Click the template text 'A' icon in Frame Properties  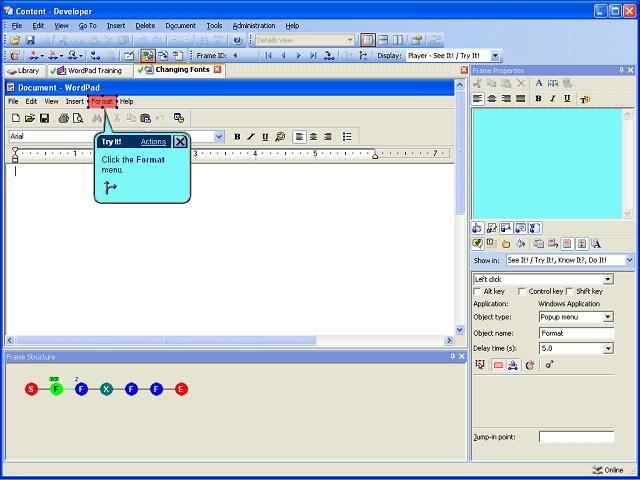click(596, 244)
